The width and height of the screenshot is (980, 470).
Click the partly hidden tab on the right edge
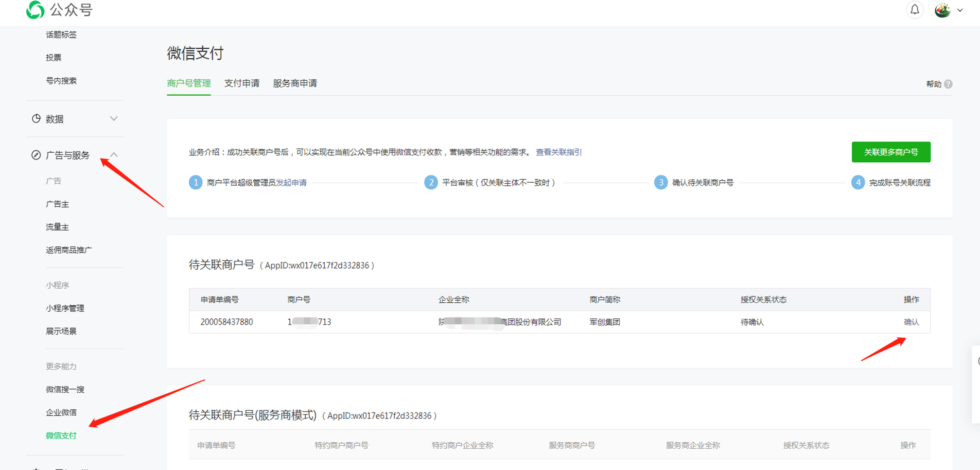pos(976,384)
